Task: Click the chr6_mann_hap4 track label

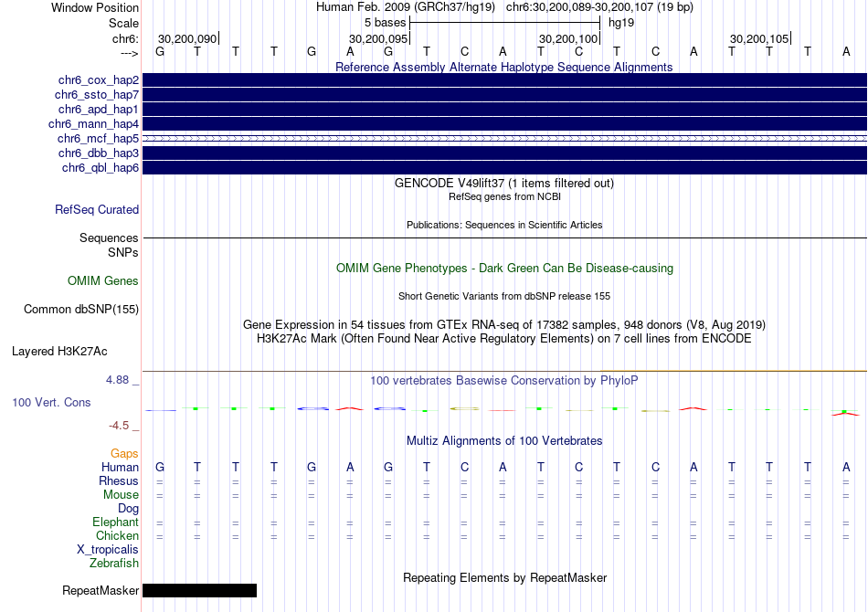Action: click(x=93, y=124)
